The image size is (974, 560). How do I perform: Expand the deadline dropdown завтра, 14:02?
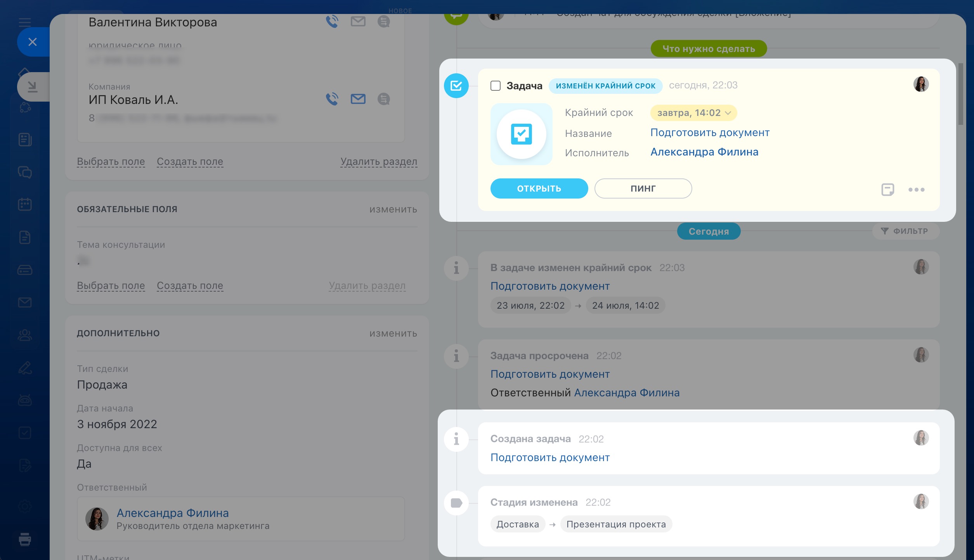point(693,113)
